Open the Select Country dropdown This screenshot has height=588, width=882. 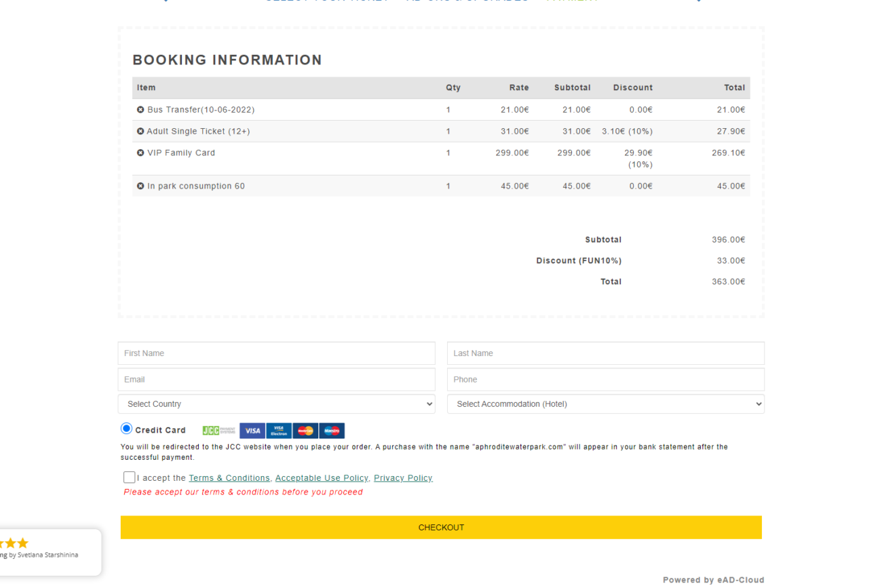[x=276, y=404]
